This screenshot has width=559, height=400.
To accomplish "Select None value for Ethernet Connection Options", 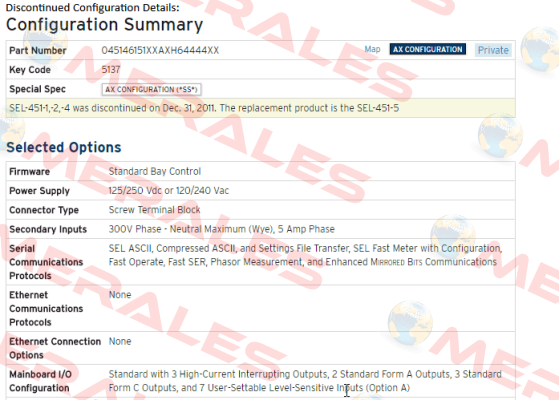I will click(120, 342).
